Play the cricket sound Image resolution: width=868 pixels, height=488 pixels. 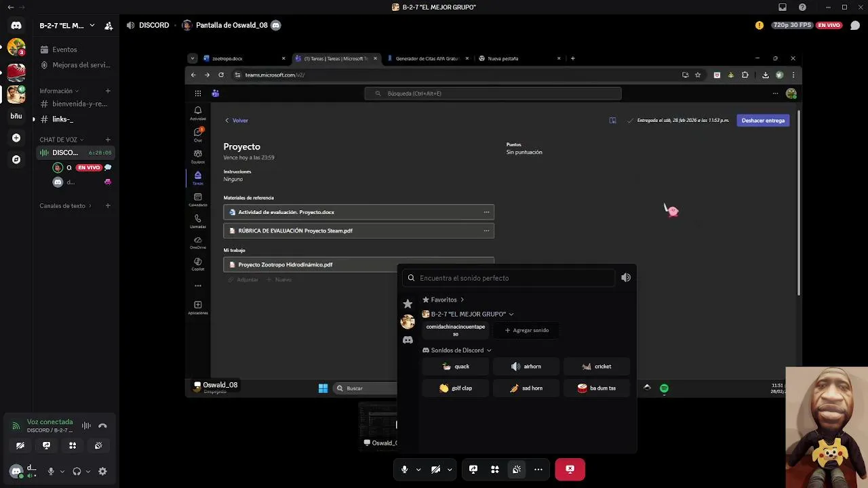coord(597,367)
